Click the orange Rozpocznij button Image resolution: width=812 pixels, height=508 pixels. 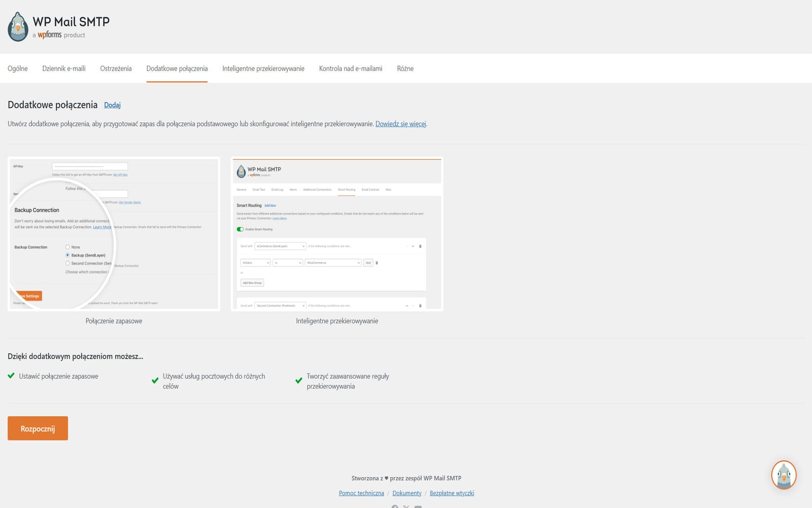pyautogui.click(x=38, y=428)
